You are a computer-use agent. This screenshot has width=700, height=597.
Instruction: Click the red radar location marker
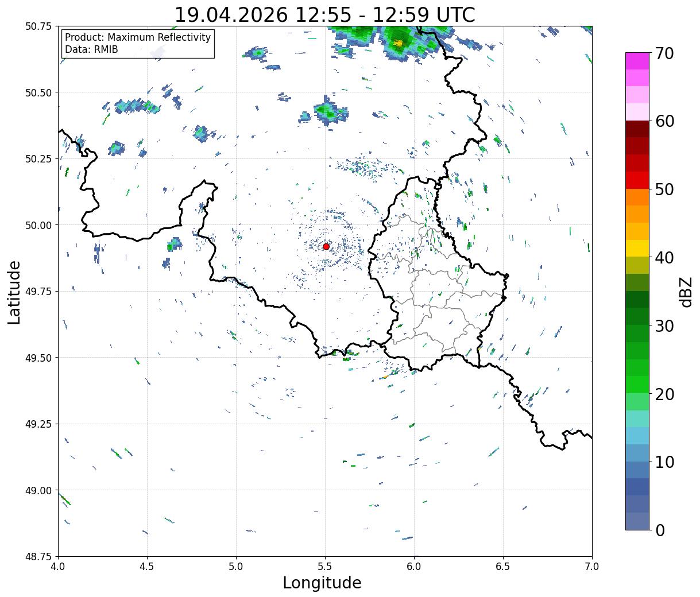tap(326, 246)
